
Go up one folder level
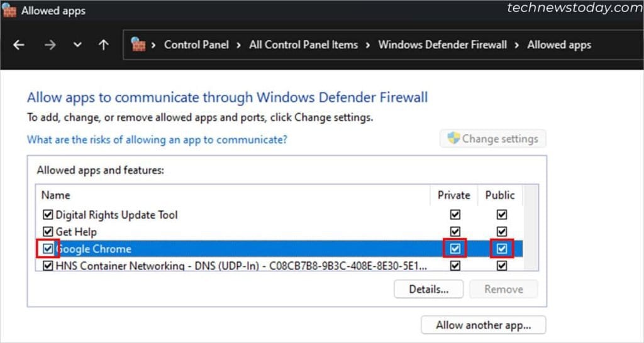coord(104,45)
